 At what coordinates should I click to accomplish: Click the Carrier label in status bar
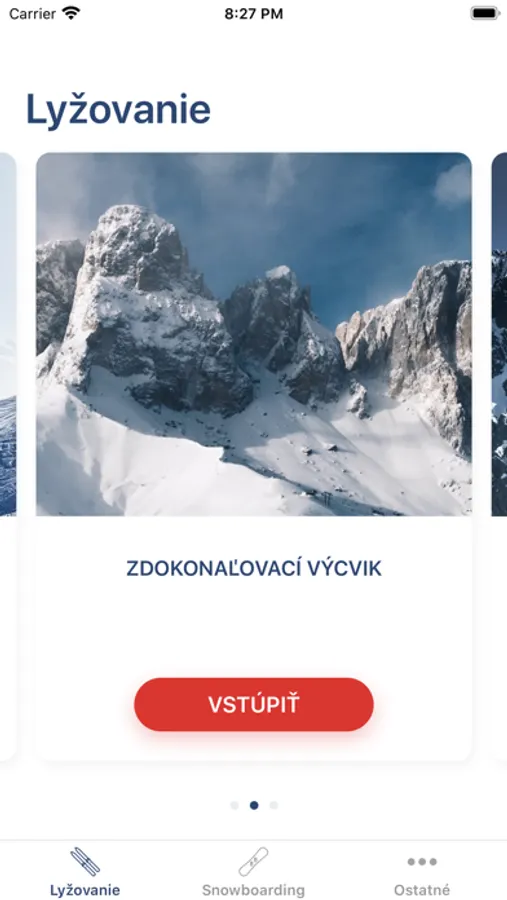(33, 13)
